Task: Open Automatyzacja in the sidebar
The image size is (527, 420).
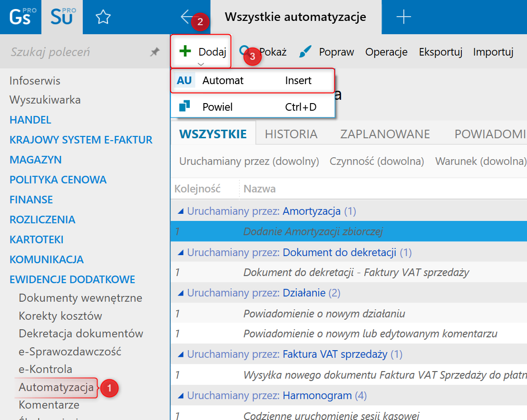Action: (x=56, y=387)
